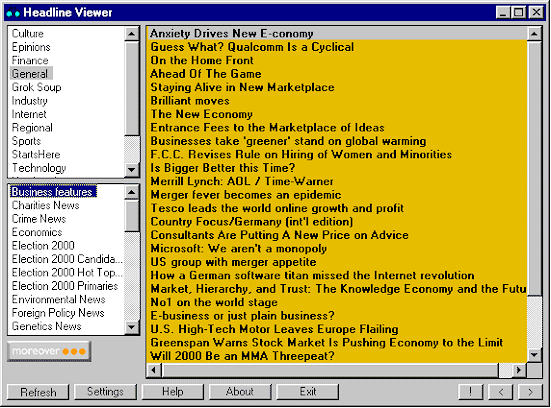This screenshot has width=551, height=408.
Task: Click the right arrow of the headlines horizontal scrollbar
Action: point(519,370)
